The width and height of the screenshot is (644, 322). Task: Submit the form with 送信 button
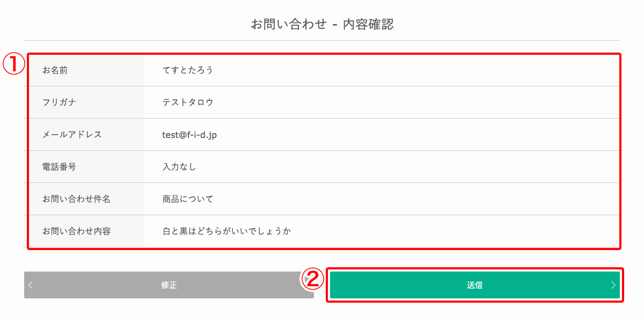click(474, 285)
